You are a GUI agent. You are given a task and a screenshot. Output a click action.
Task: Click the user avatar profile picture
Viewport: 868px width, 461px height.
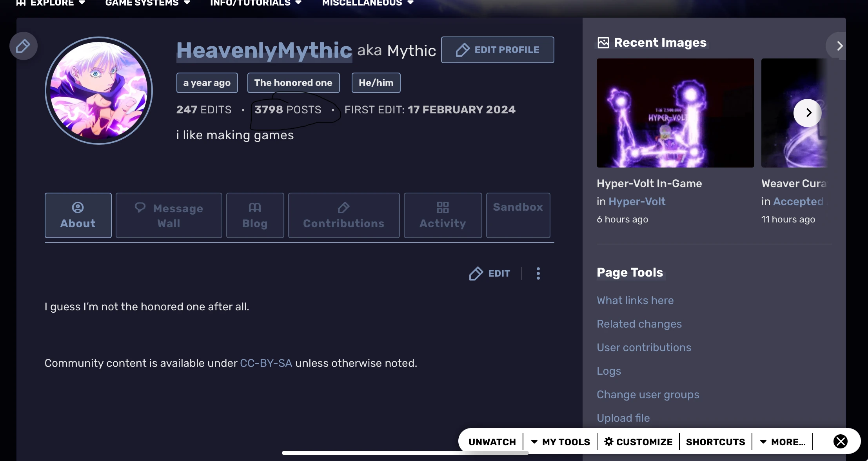(x=99, y=91)
